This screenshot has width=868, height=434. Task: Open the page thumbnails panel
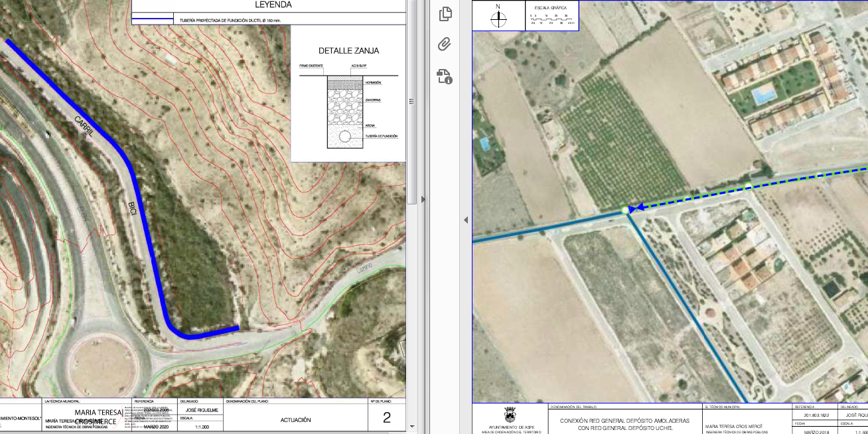click(445, 14)
